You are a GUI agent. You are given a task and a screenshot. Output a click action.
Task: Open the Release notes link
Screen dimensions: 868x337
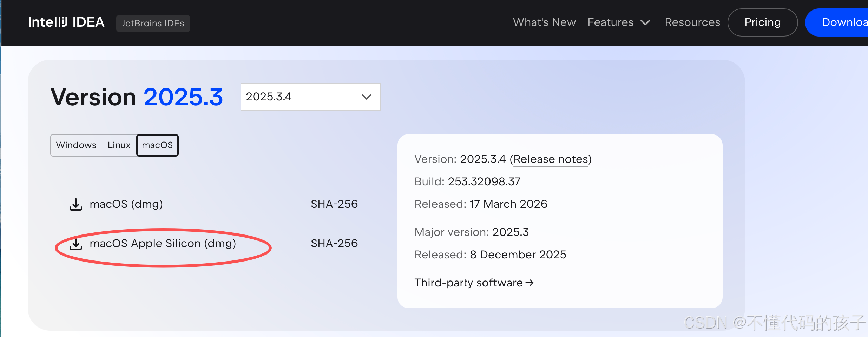coord(551,159)
